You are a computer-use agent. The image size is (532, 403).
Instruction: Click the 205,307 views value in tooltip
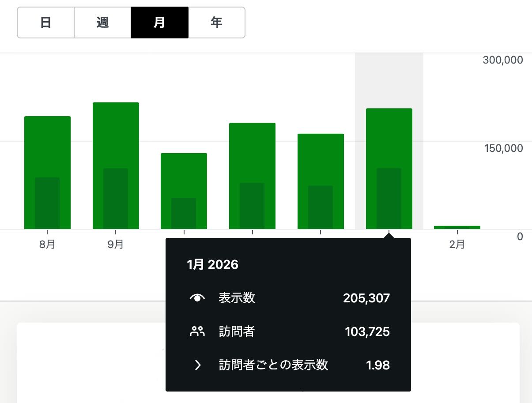[366, 298]
